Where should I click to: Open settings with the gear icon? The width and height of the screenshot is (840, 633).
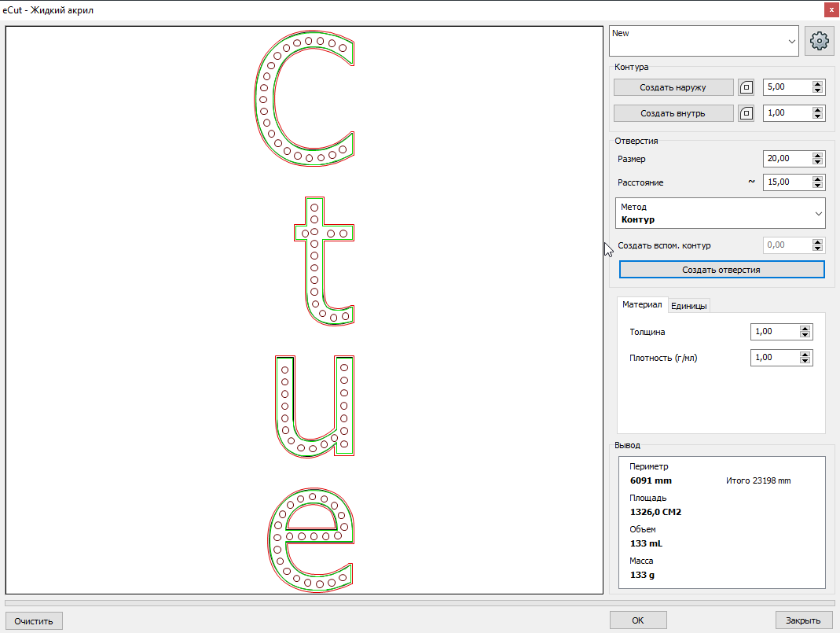[x=819, y=41]
